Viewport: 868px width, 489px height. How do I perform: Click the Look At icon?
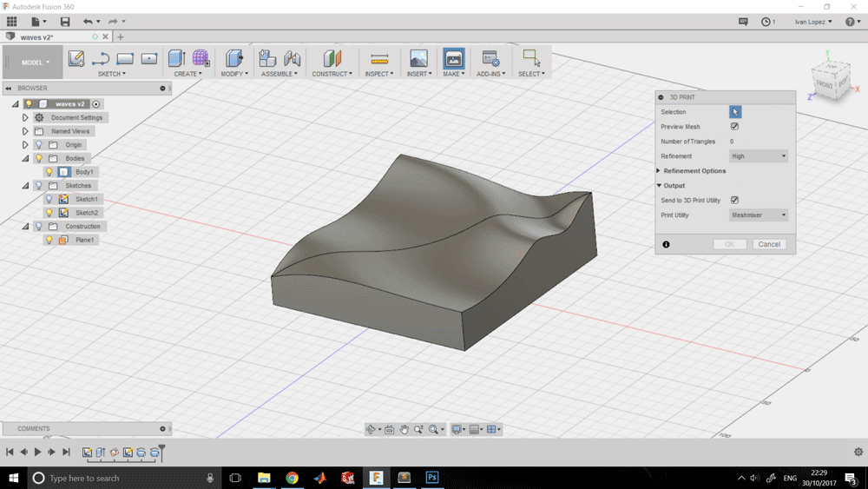(389, 429)
